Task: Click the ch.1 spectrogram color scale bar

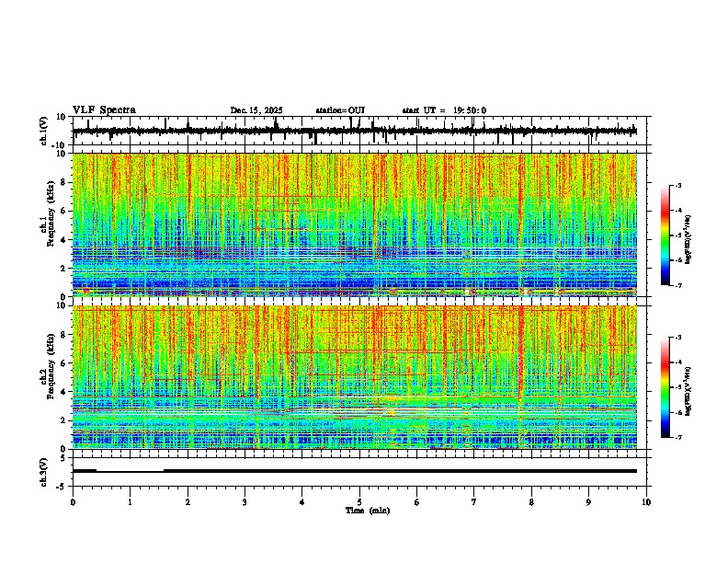Action: coord(665,236)
